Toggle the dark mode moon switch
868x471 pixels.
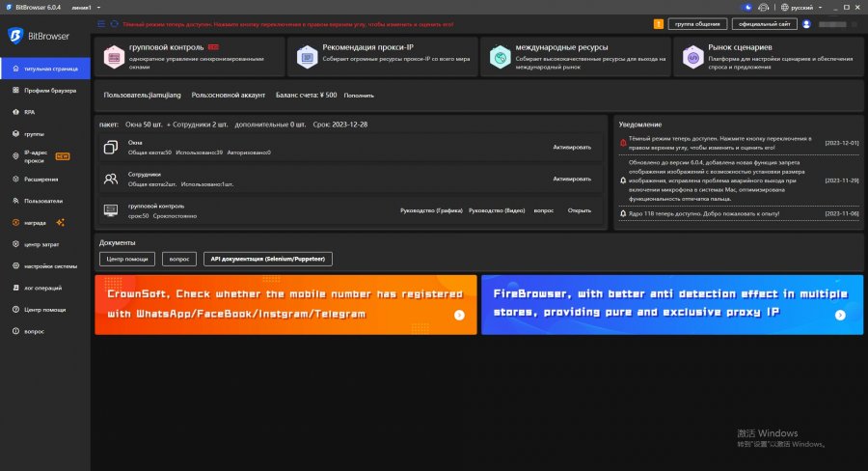pos(746,7)
